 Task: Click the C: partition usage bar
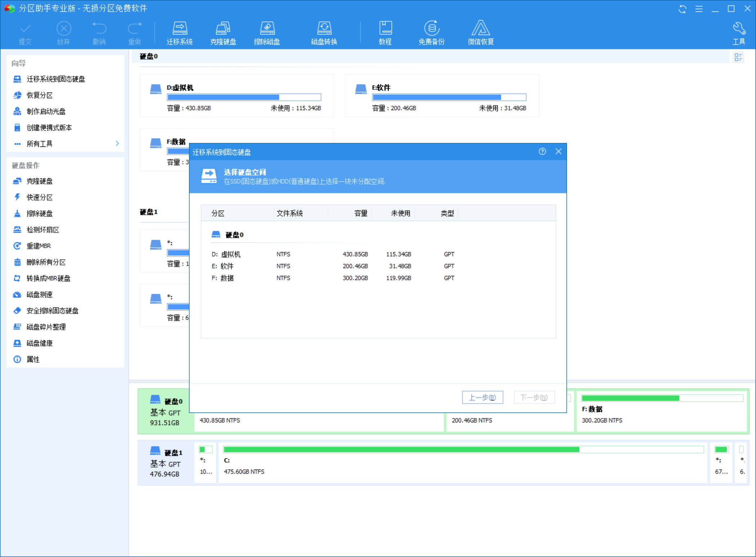point(463,449)
